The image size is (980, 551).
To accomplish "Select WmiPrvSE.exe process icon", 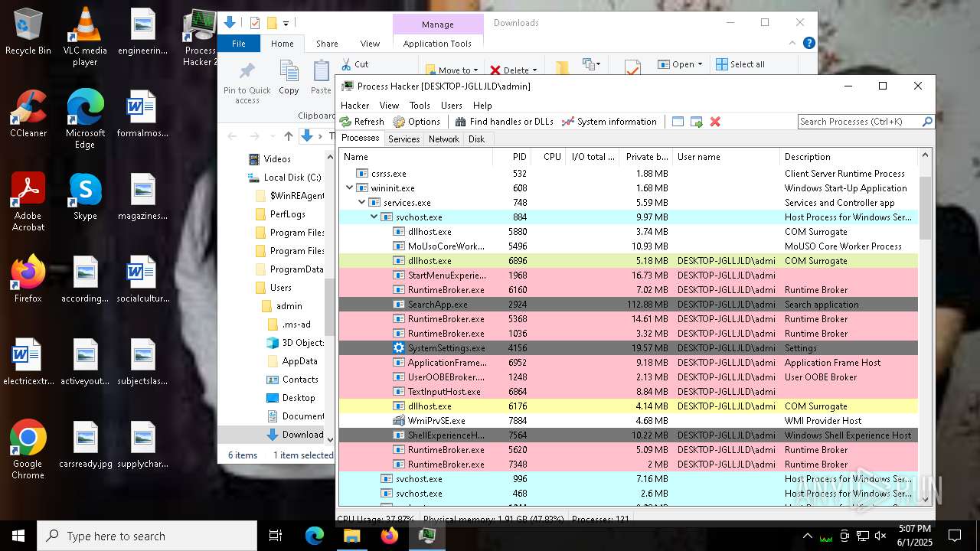I will pyautogui.click(x=398, y=421).
